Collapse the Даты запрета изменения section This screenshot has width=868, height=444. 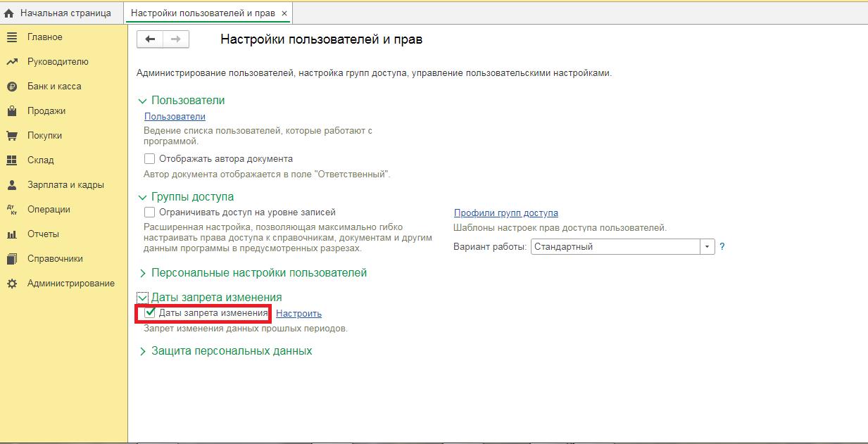pyautogui.click(x=143, y=298)
